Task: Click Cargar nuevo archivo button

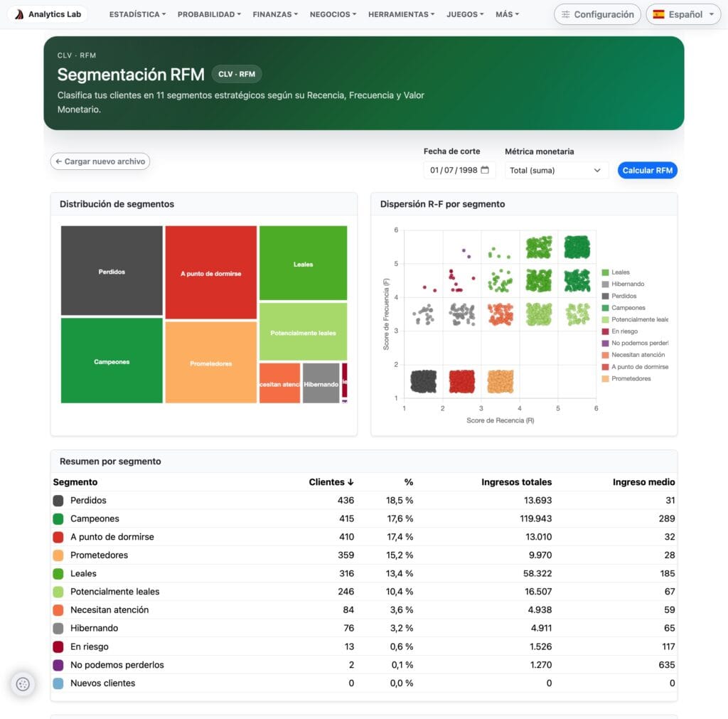Action: (x=100, y=161)
